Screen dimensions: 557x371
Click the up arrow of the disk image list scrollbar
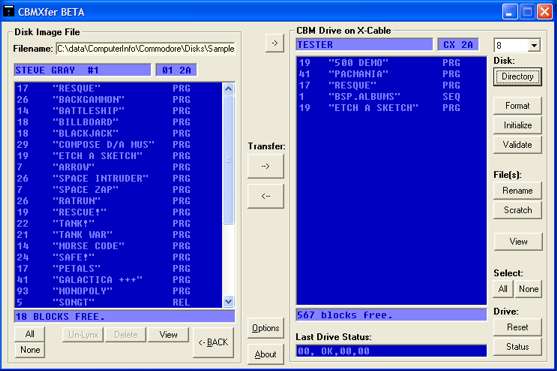[228, 88]
